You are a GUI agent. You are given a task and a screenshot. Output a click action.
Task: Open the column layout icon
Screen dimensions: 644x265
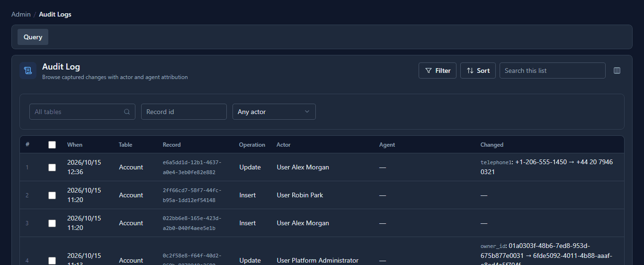617,71
